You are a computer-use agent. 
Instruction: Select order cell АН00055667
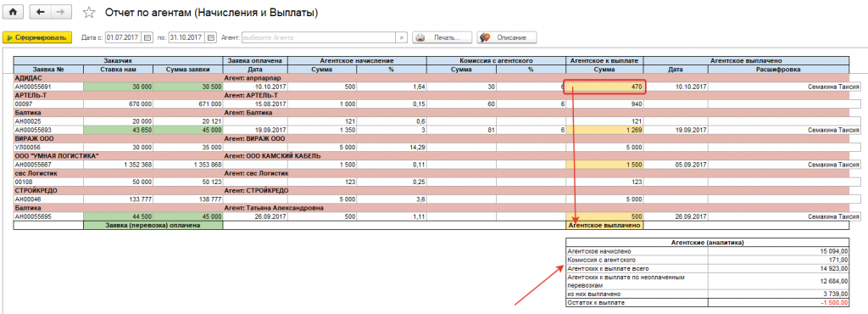tap(48, 165)
